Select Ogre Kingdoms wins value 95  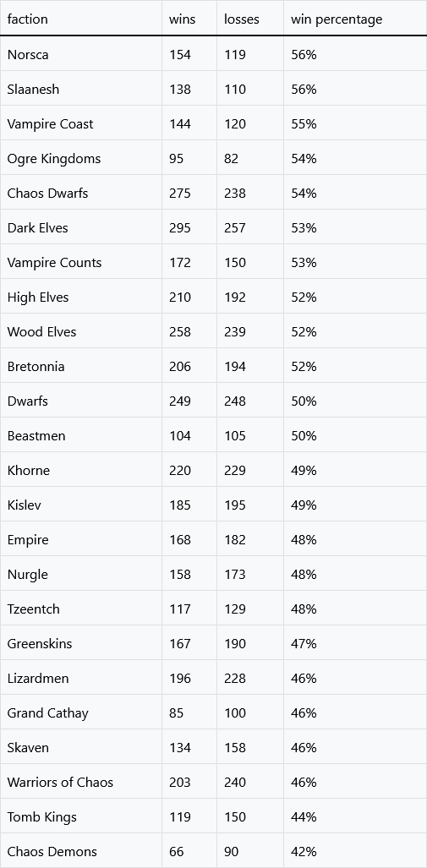tap(189, 158)
